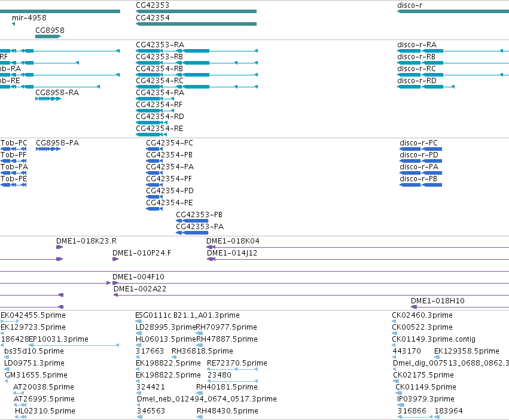Click transcript label CG42354-RC
This screenshot has height=420, width=509.
(x=160, y=81)
